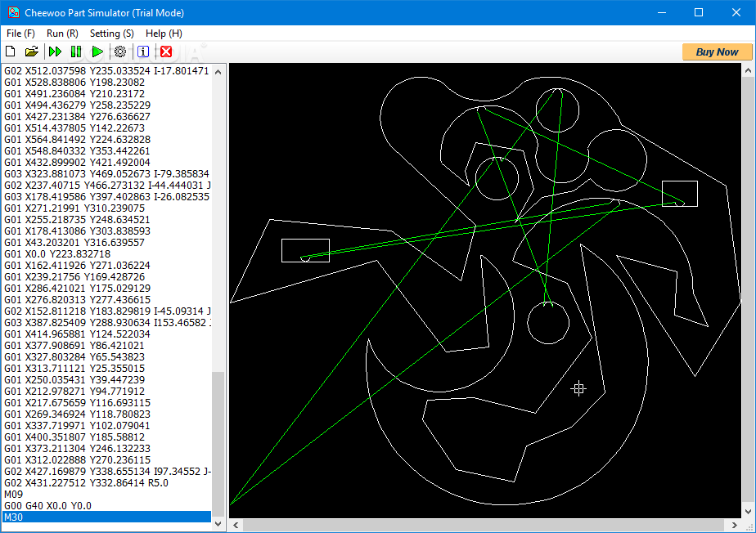Click the New file toolbar icon
Screen dimensions: 756x533
click(10, 51)
